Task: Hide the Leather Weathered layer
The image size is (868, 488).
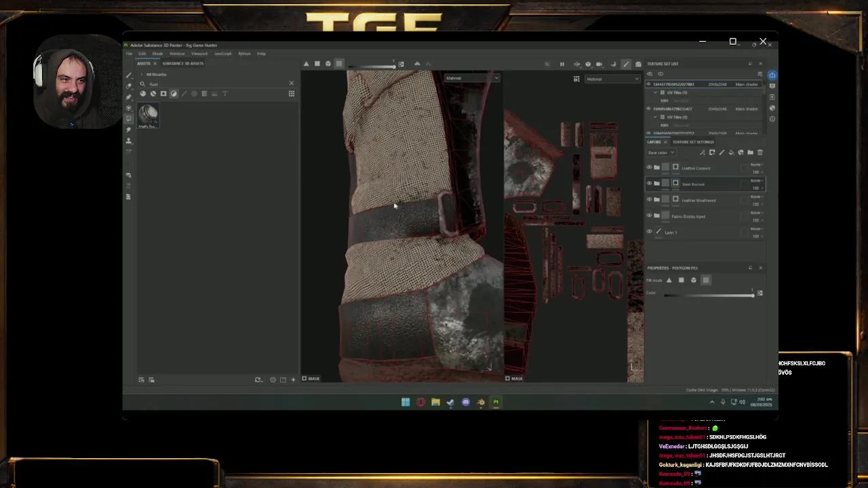Action: tap(649, 200)
